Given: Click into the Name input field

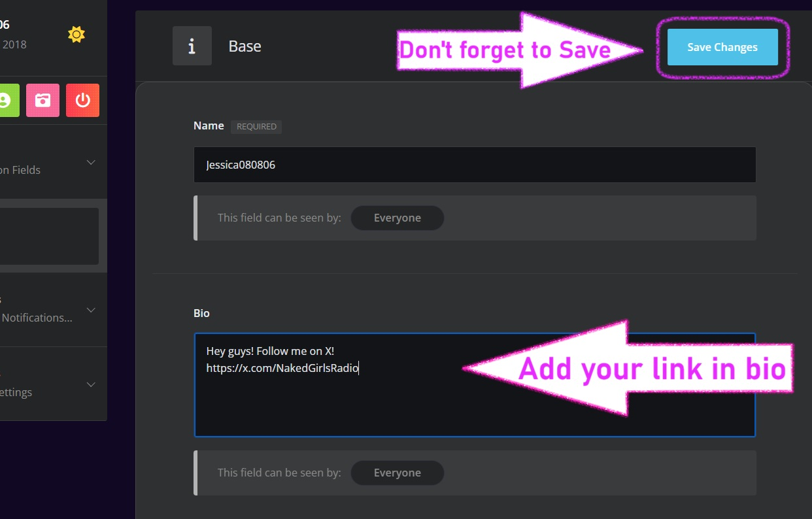Looking at the screenshot, I should pyautogui.click(x=474, y=165).
